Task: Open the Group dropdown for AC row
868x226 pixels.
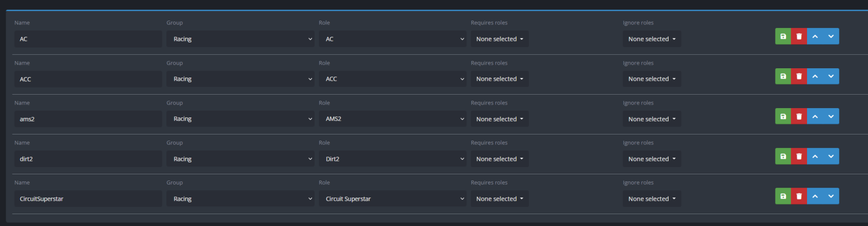Action: pyautogui.click(x=240, y=39)
